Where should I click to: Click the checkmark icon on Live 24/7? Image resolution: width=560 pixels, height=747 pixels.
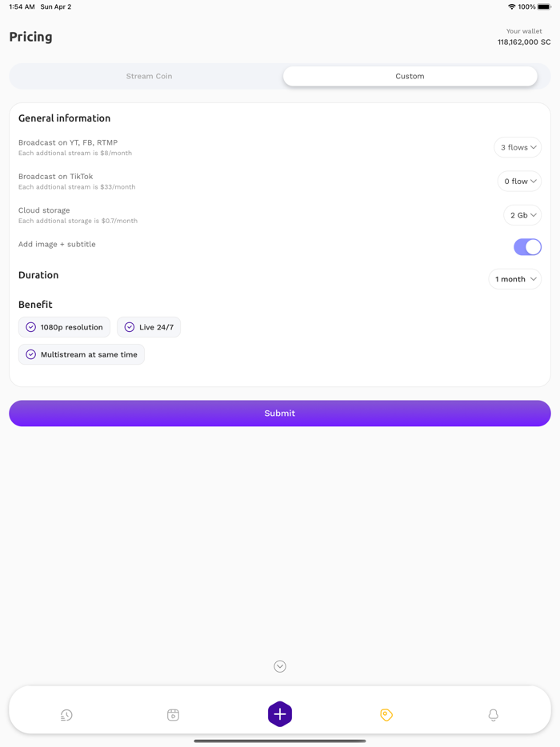129,327
